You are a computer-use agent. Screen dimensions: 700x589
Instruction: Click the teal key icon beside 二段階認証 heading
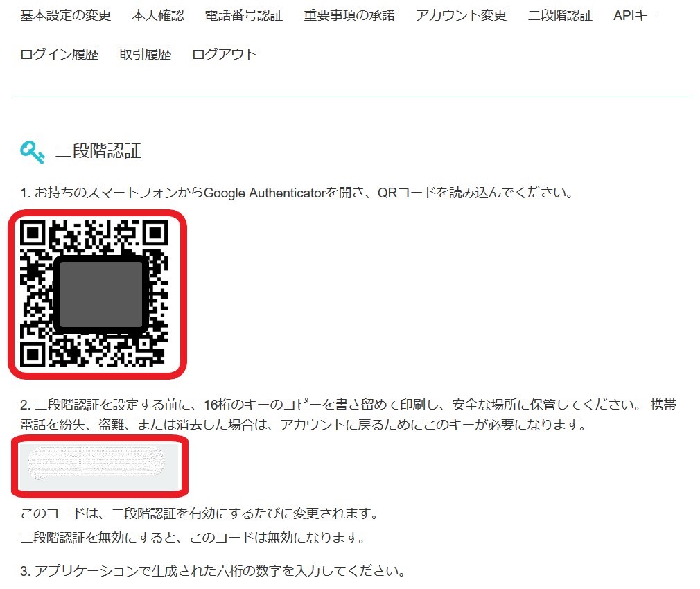tap(32, 152)
